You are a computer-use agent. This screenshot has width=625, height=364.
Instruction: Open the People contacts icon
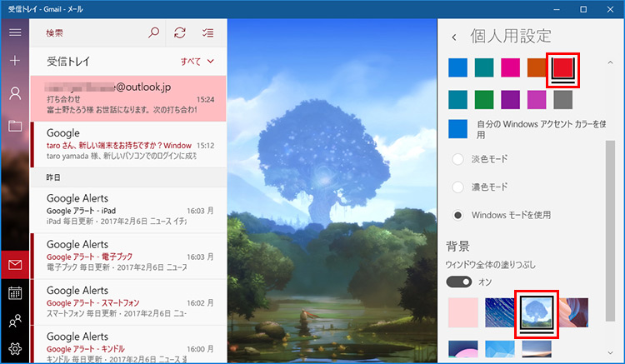click(15, 321)
